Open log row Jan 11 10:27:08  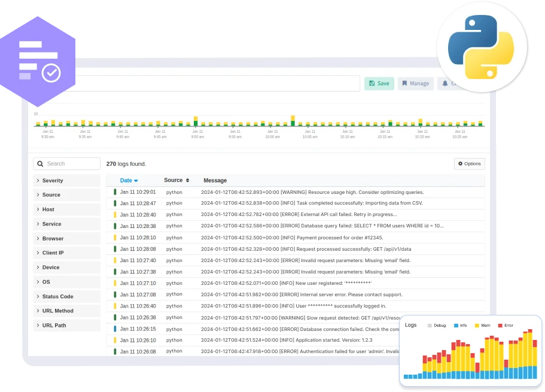[296, 294]
